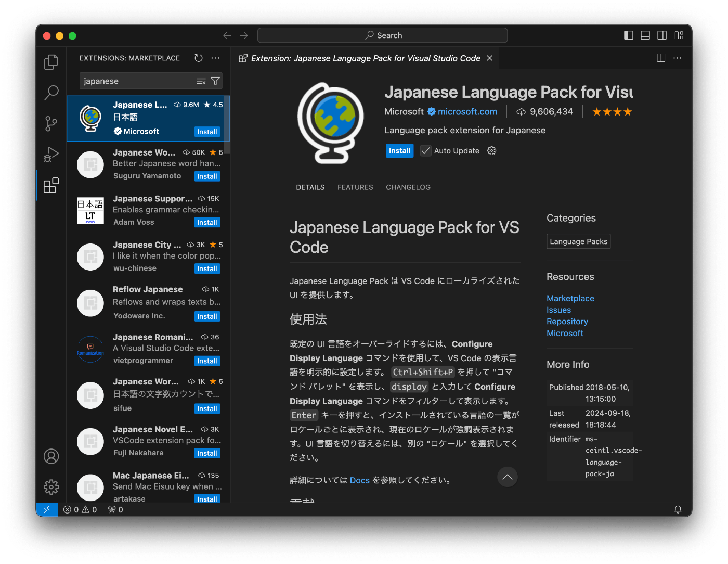Image resolution: width=728 pixels, height=564 pixels.
Task: Click the install count 9,606,434
Action: click(x=545, y=112)
